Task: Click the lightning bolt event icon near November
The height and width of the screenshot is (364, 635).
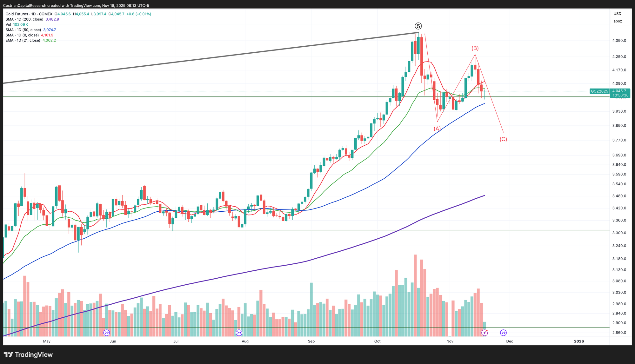Action: pos(485,333)
